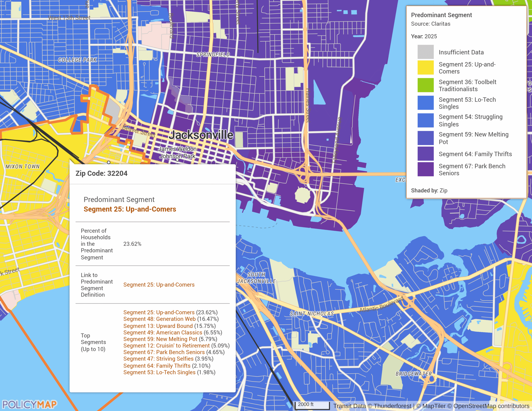532x411 pixels.
Task: Click the green Toolbelt Traditionalists legend swatch
Action: point(425,85)
